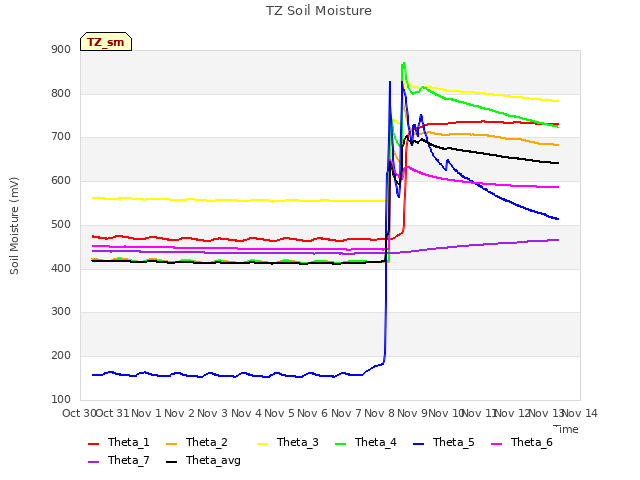640x480 pixels.
Task: Click the 900 y-axis tick label
Action: [x=61, y=50]
